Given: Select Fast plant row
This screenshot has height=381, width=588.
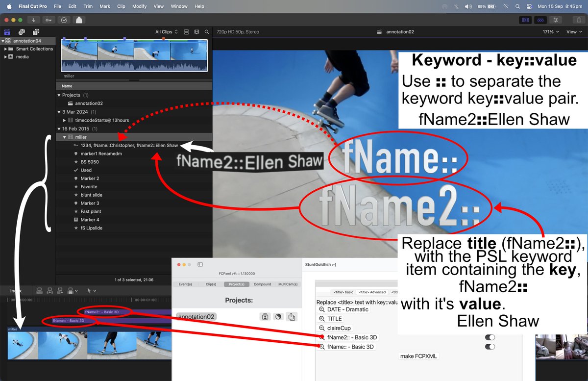Looking at the screenshot, I should pyautogui.click(x=134, y=211).
